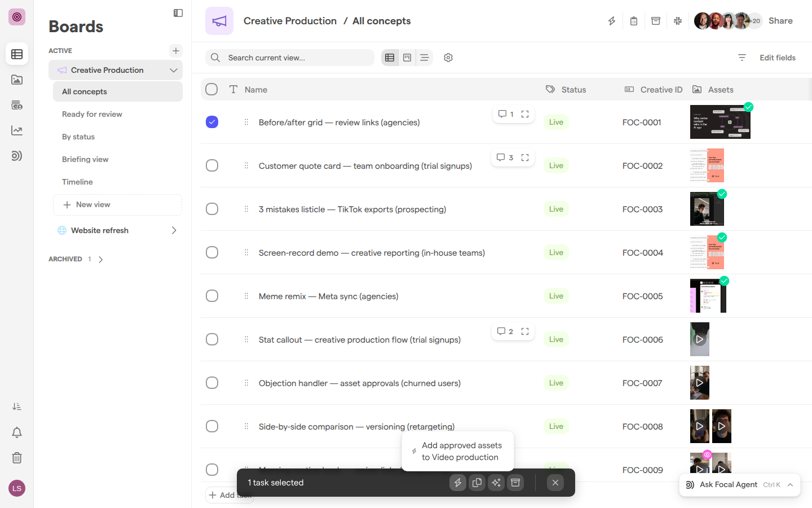Toggle the select-all checkbox in header

click(x=211, y=89)
